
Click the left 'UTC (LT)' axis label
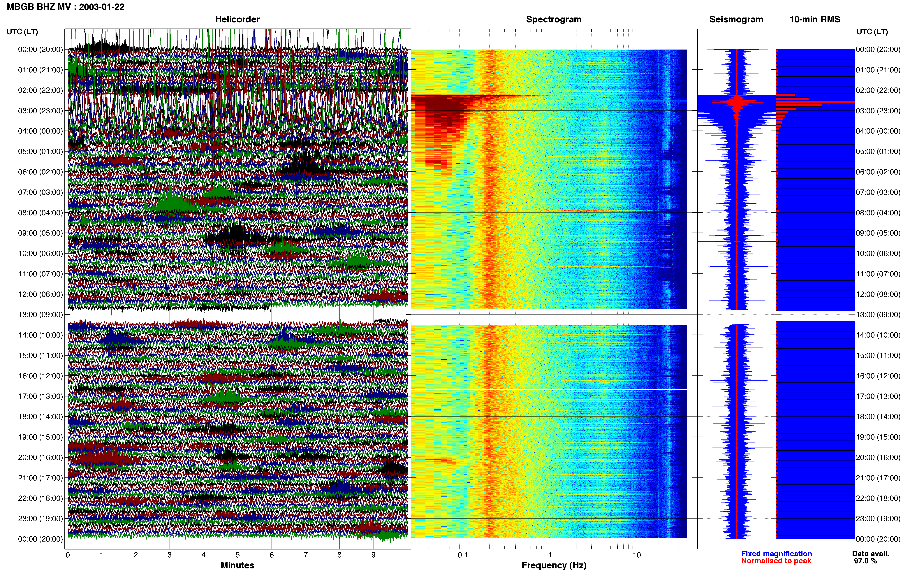[x=22, y=32]
